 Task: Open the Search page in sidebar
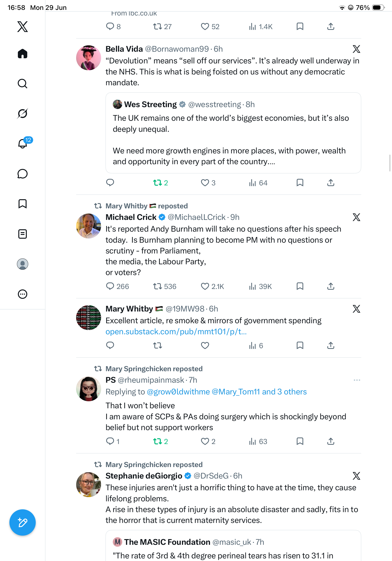[x=23, y=84]
